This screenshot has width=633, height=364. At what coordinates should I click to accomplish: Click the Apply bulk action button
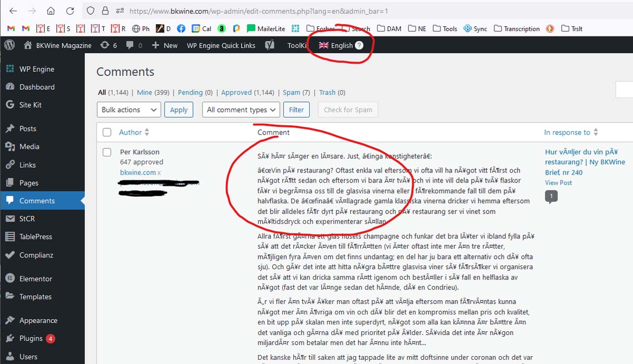(178, 110)
